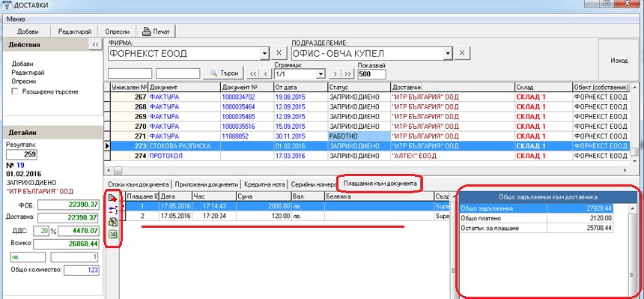The image size is (644, 299).
Task: Sort by the Уникален № column header
Action: (x=130, y=87)
